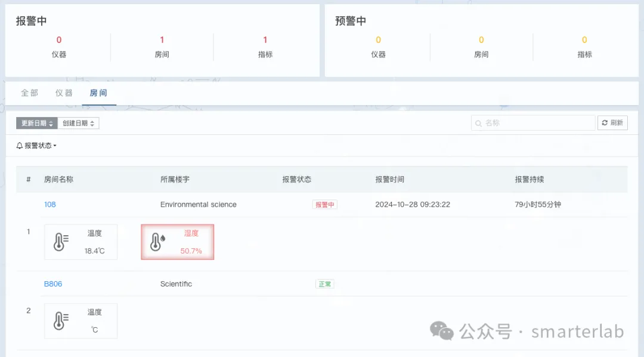Click the 报警状态 column header
The image size is (644, 357).
tap(297, 179)
